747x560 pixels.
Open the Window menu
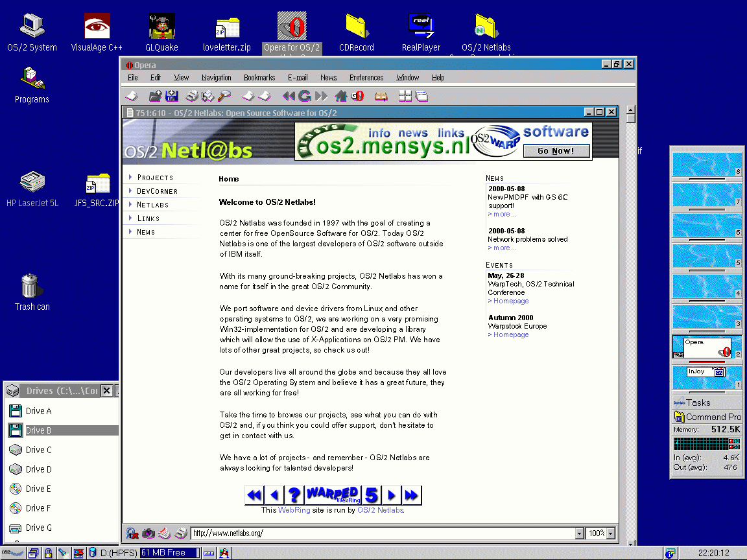408,78
